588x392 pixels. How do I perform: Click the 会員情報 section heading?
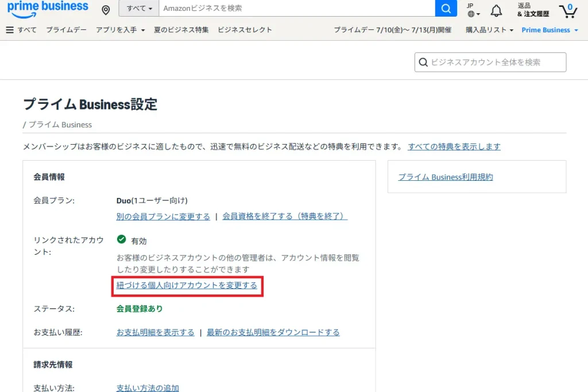click(49, 177)
